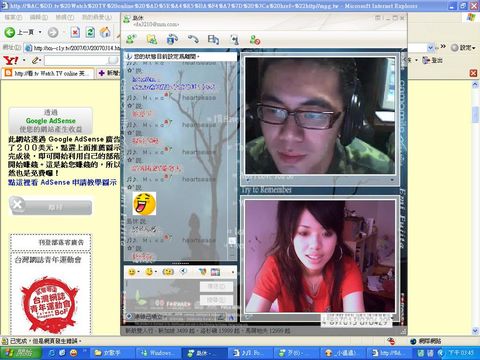Viewport: 480px width, 360px height.
Task: Select the Watch TV online browser tab
Action: click(48, 73)
